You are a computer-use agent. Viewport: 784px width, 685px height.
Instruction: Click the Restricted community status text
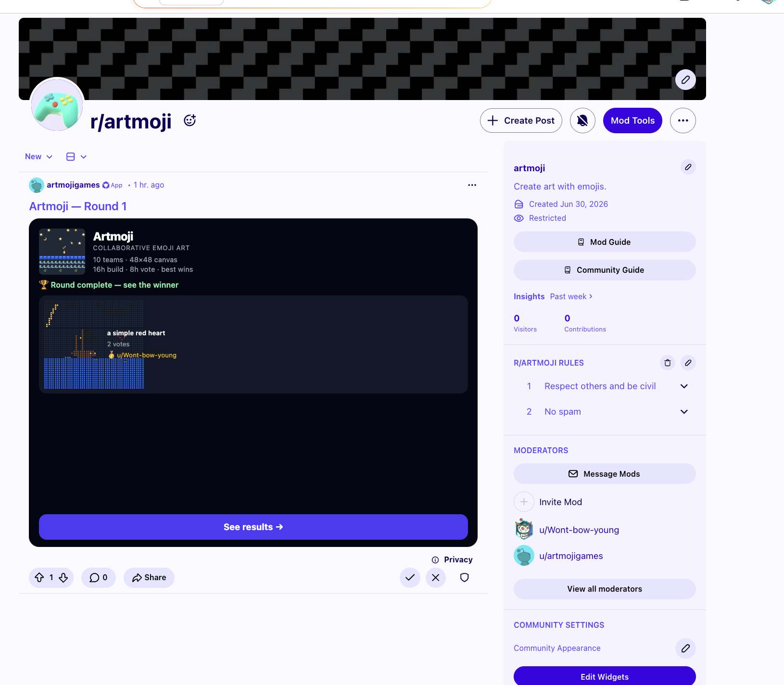547,218
